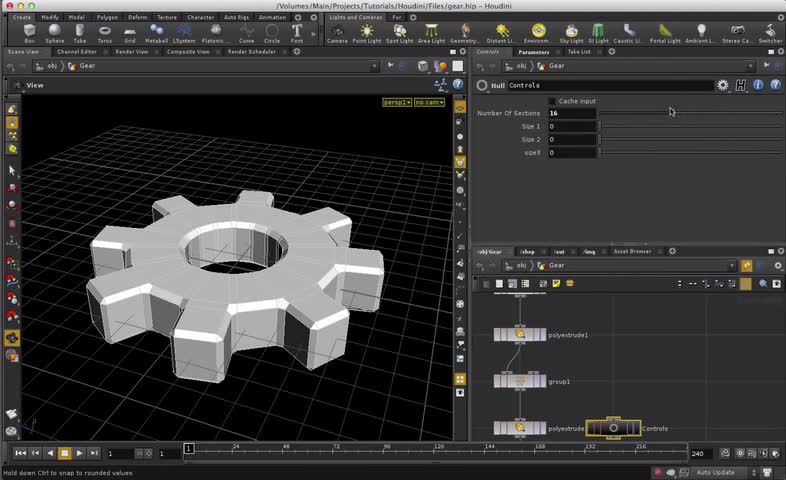Open the no cam camera dropdown

pos(428,102)
